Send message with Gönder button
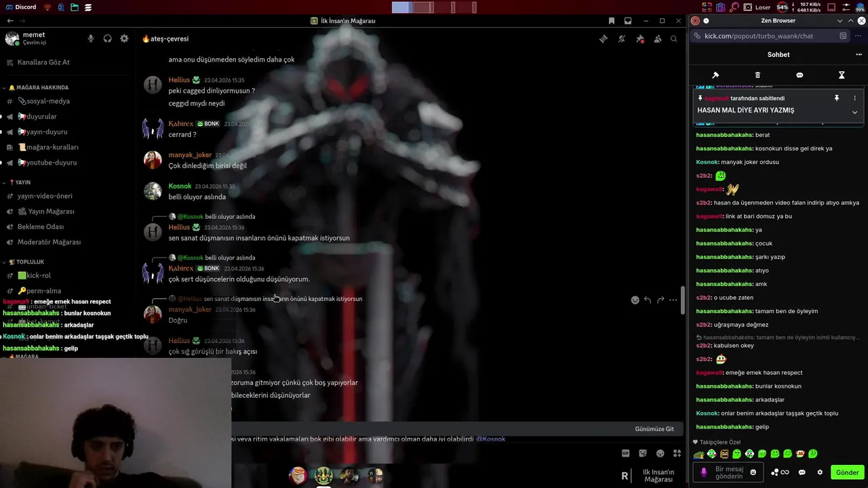This screenshot has width=868, height=488. [847, 472]
